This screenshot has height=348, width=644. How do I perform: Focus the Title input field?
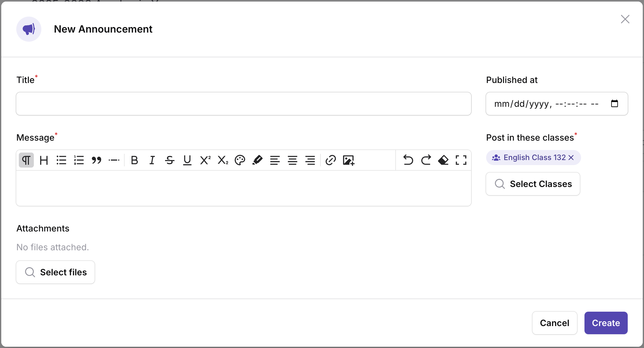pyautogui.click(x=244, y=104)
